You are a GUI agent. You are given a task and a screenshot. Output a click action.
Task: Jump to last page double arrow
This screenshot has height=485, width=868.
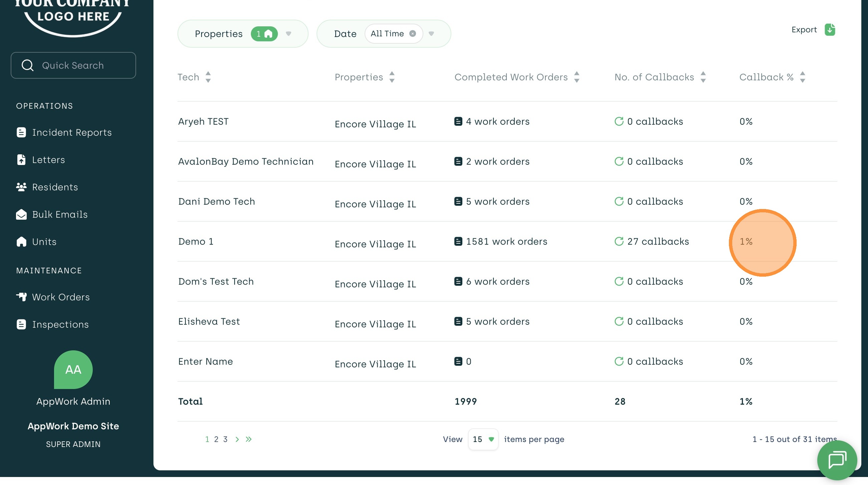pos(249,439)
